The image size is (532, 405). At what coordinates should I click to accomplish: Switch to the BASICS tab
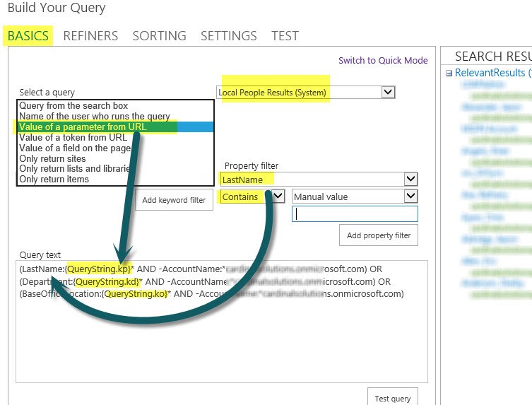tap(28, 35)
